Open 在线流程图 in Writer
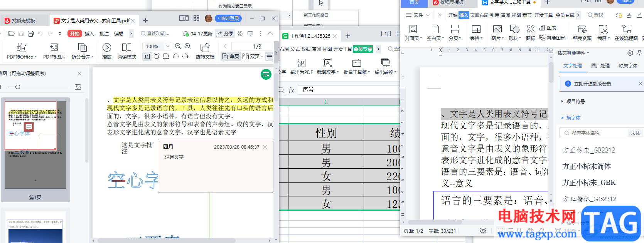The width and height of the screenshot is (644, 243). pyautogui.click(x=626, y=32)
